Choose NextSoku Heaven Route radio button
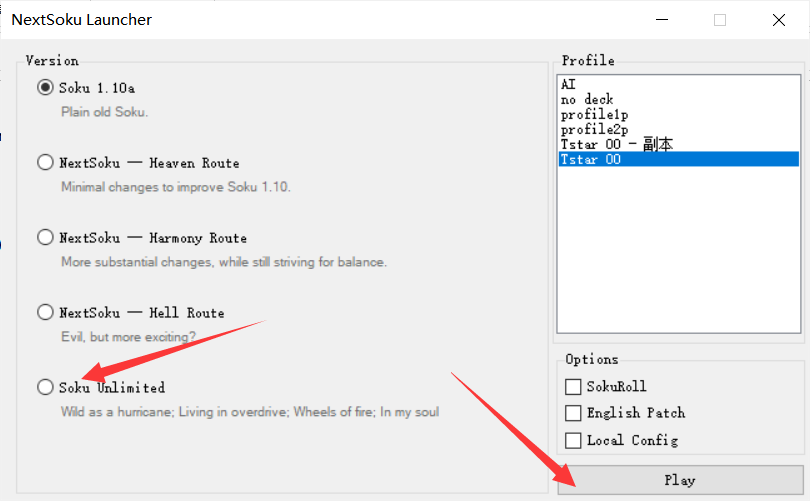The image size is (810, 501). click(x=45, y=163)
